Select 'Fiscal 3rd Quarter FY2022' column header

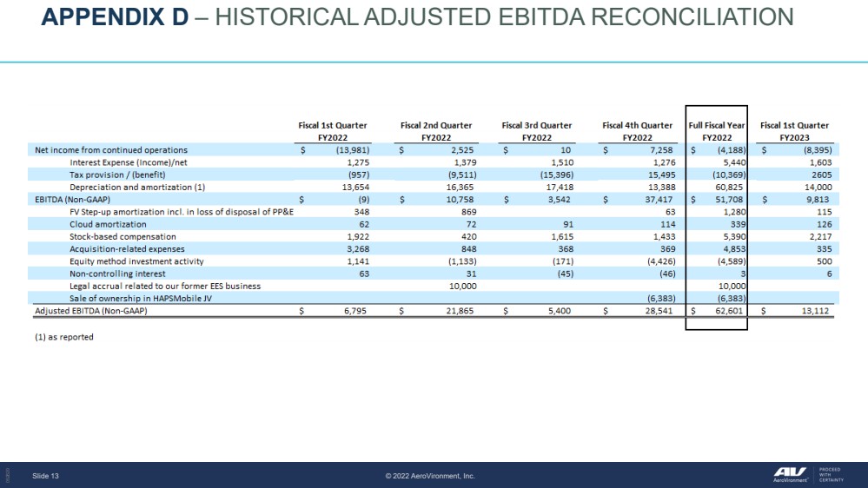(x=536, y=131)
